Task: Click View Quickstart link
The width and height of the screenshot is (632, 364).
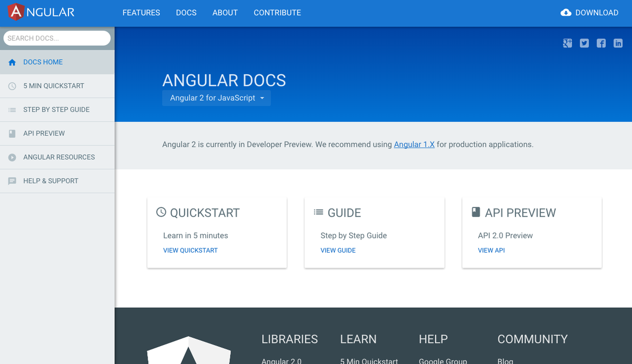Action: pos(190,250)
